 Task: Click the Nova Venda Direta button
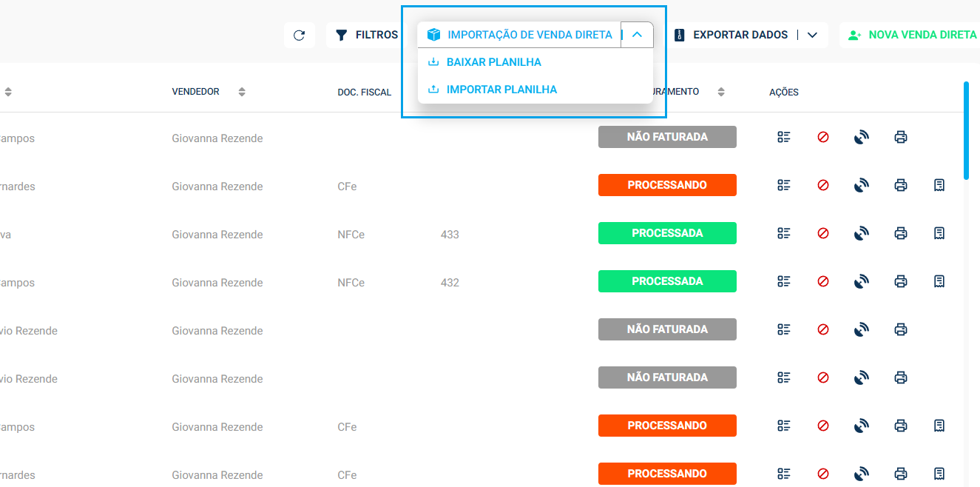[912, 36]
